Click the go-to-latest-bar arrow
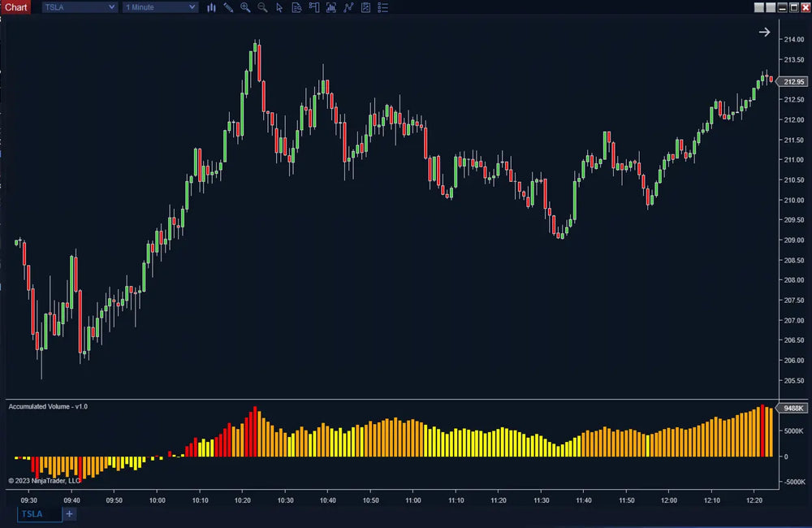This screenshot has width=812, height=528. pos(764,32)
